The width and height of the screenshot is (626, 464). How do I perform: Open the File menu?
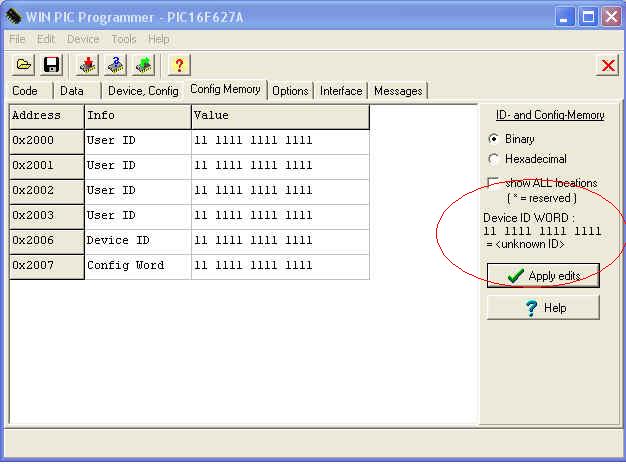tap(17, 39)
